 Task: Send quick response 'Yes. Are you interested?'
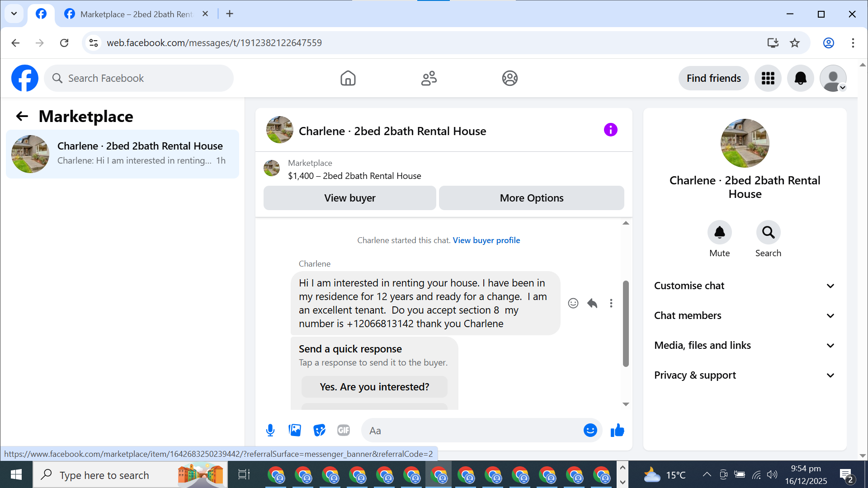pyautogui.click(x=374, y=387)
